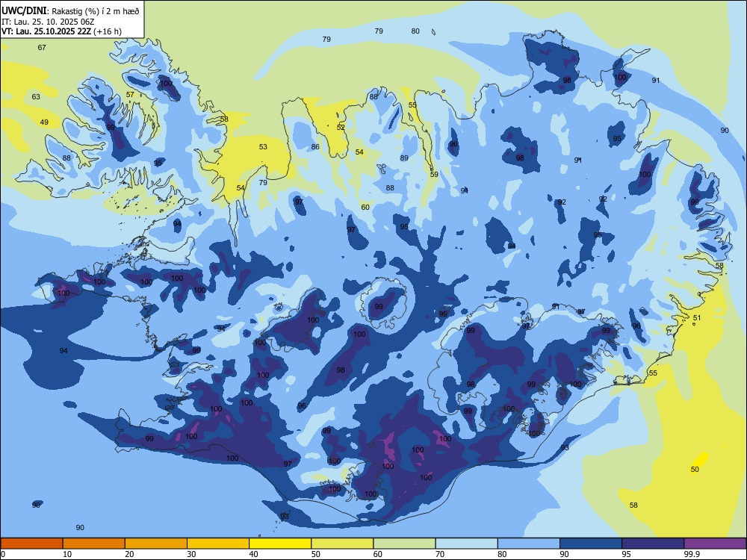Click the '89' humidity value on the map

404,158
